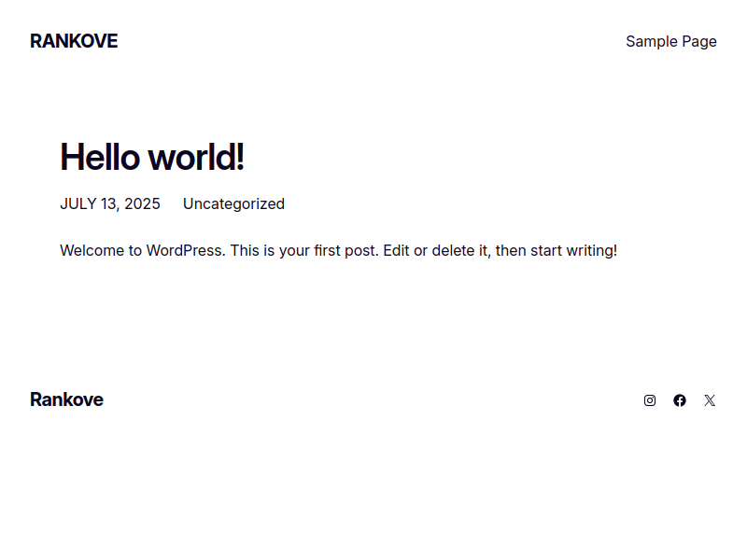Open the Uncategorized category link

pyautogui.click(x=233, y=203)
